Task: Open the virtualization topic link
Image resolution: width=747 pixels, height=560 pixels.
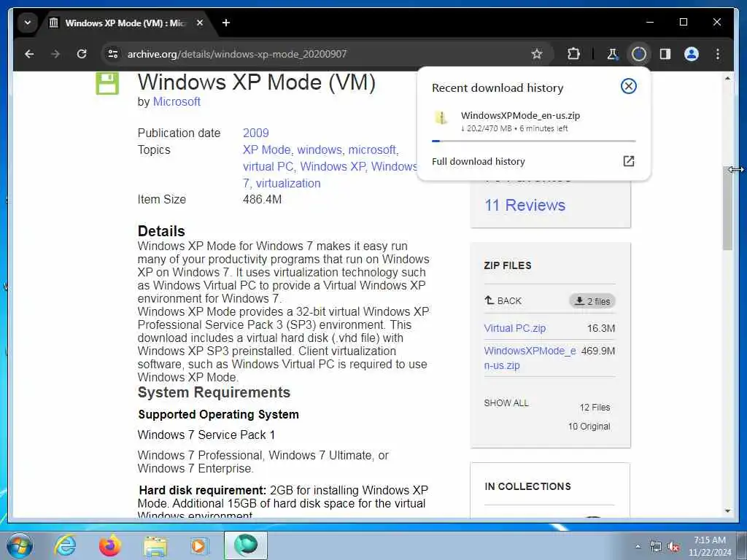Action: point(288,183)
